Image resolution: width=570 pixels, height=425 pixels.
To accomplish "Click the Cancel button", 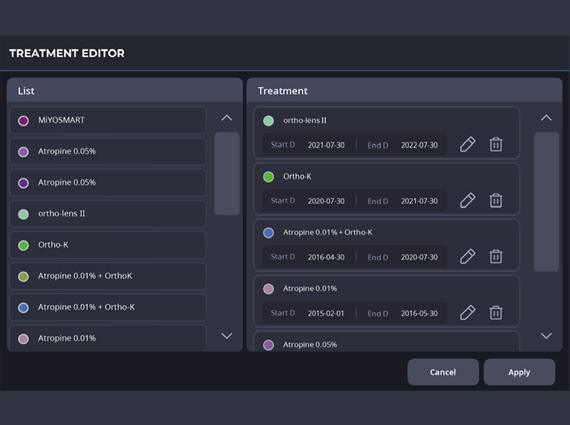I will (x=443, y=372).
